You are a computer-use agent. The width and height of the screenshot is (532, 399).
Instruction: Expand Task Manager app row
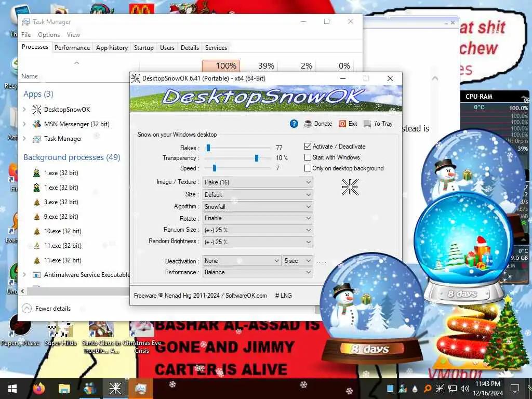[x=24, y=138]
